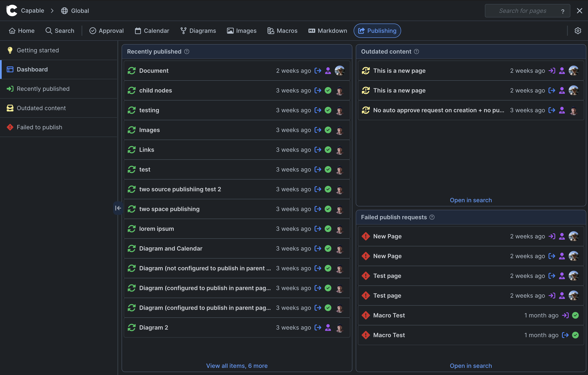588x375 pixels.
Task: Click 'View all items, 6 more' link
Action: (x=237, y=366)
